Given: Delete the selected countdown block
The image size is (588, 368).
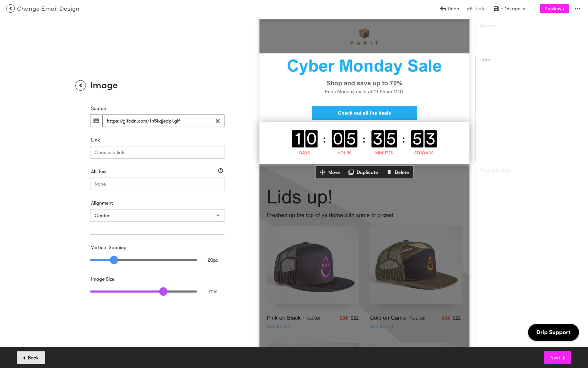Looking at the screenshot, I should point(398,172).
